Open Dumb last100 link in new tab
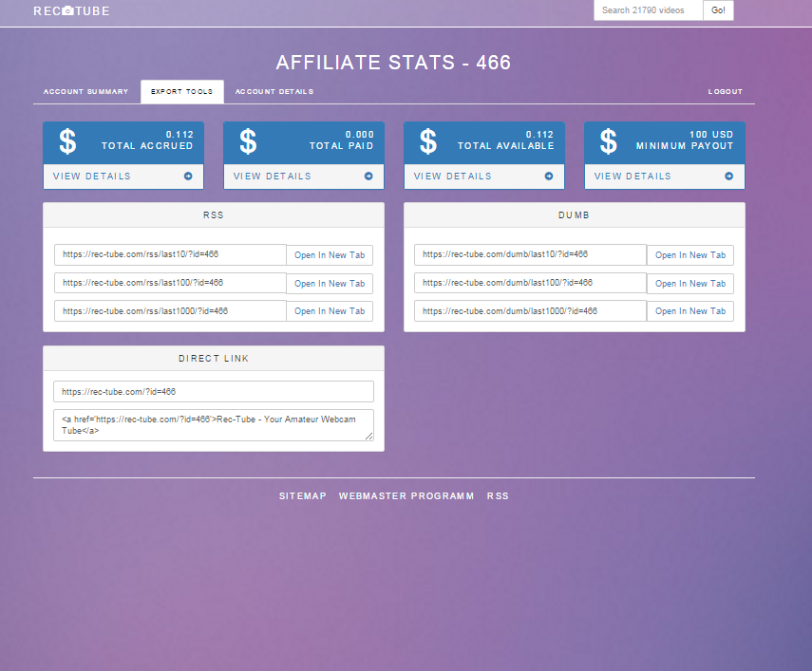812x671 pixels. click(x=690, y=284)
